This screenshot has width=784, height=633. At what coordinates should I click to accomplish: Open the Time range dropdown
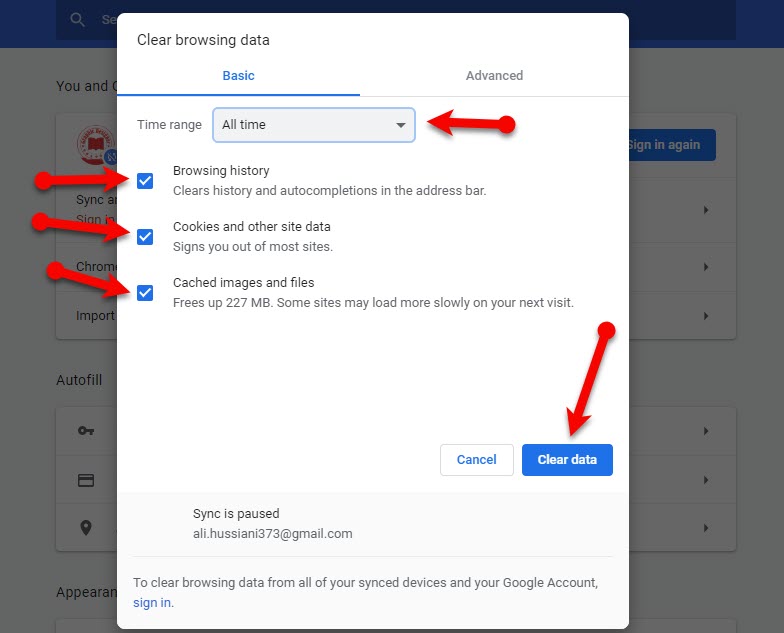pos(314,125)
